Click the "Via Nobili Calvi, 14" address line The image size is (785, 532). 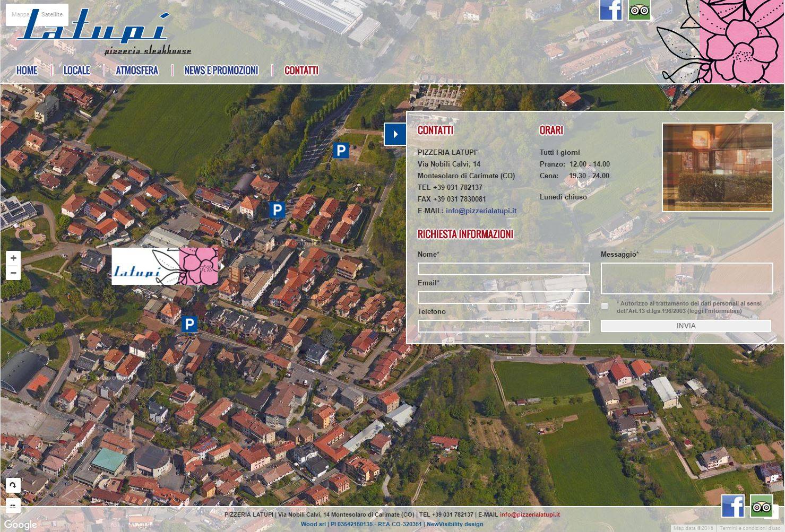[x=449, y=164]
